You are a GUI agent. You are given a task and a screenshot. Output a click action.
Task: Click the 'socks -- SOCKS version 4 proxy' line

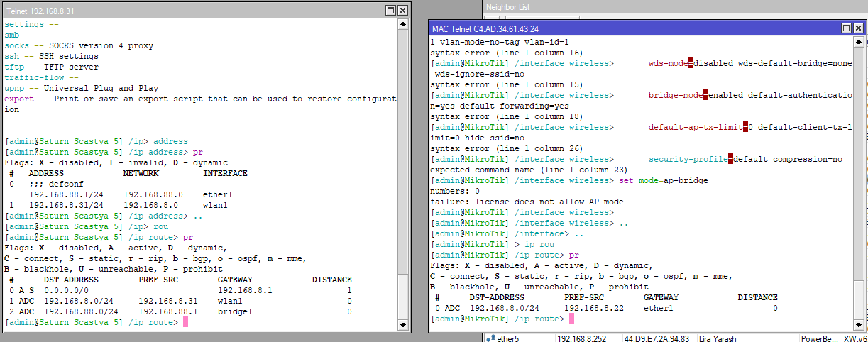coord(79,45)
